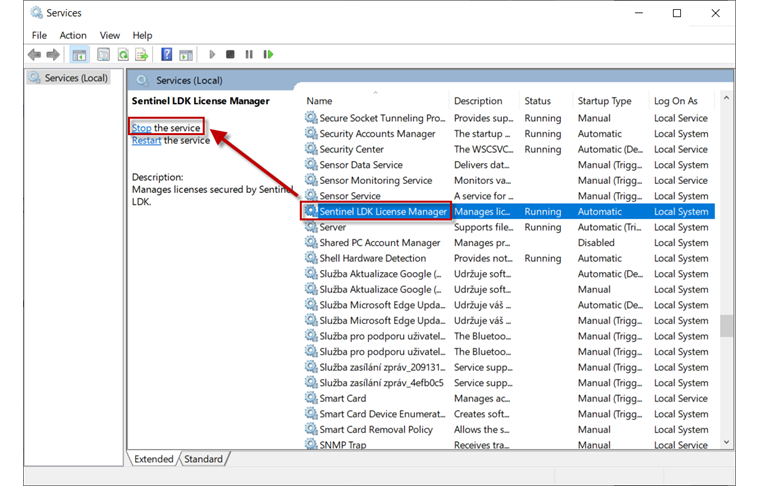Click the scrollbar up arrow in services list
Viewport: 760px width, 486px height.
pos(726,98)
